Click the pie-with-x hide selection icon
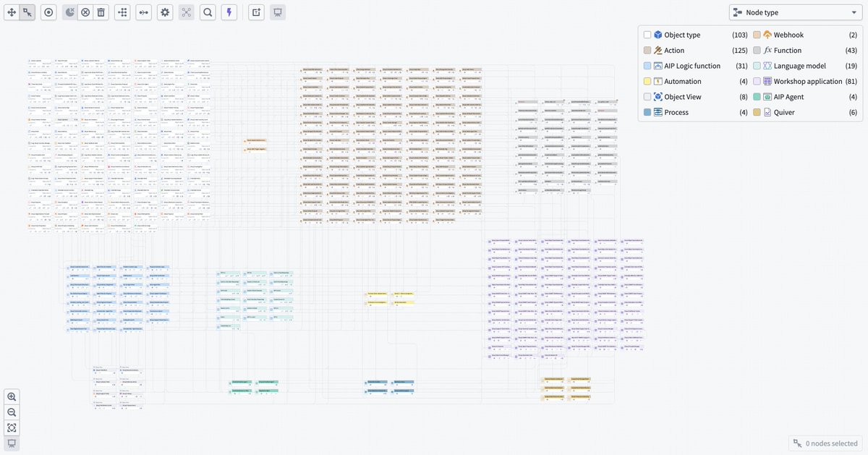868x455 pixels. 69,12
